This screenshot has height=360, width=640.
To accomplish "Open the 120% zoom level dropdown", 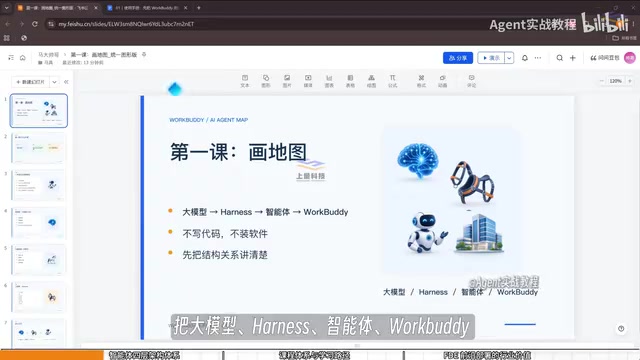I will click(616, 81).
